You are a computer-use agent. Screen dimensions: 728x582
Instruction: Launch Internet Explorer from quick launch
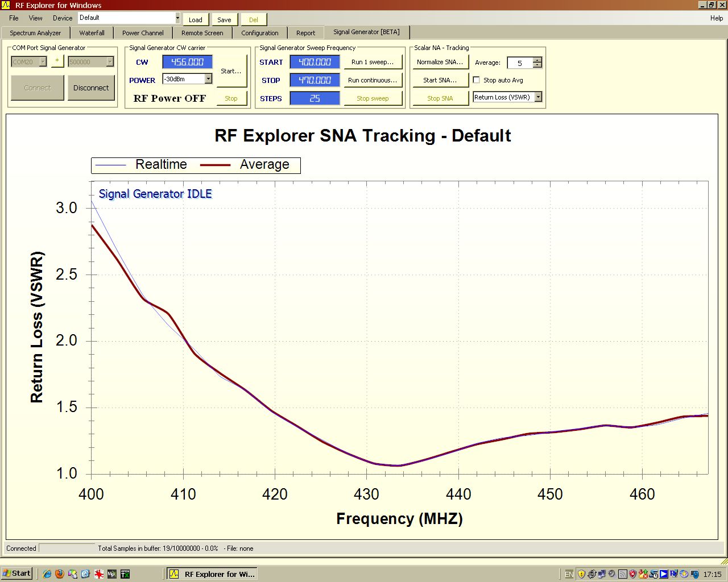[47, 574]
